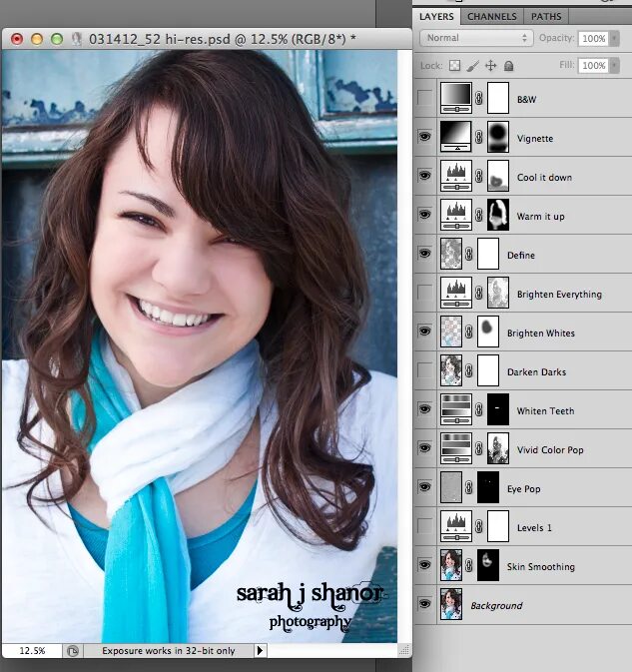Select the Background layer name
The width and height of the screenshot is (632, 672).
[x=496, y=605]
